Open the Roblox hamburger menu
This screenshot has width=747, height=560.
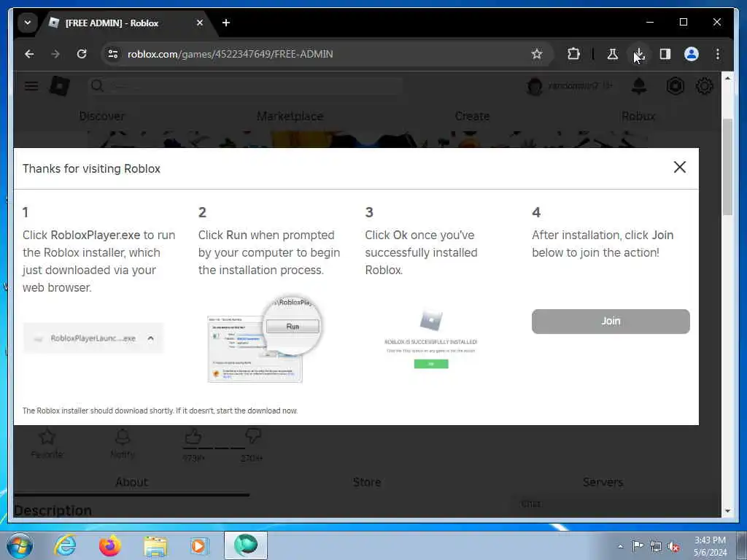click(31, 86)
